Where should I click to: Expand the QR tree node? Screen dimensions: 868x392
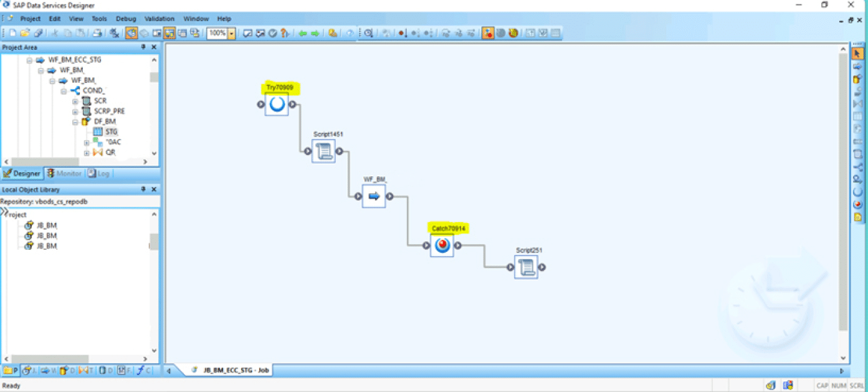pyautogui.click(x=87, y=152)
